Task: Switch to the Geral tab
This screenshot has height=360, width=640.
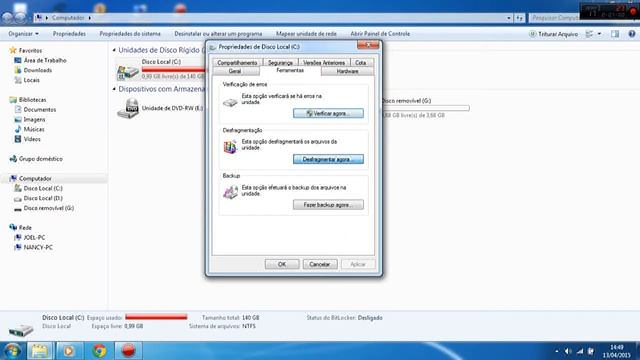Action: tap(235, 71)
